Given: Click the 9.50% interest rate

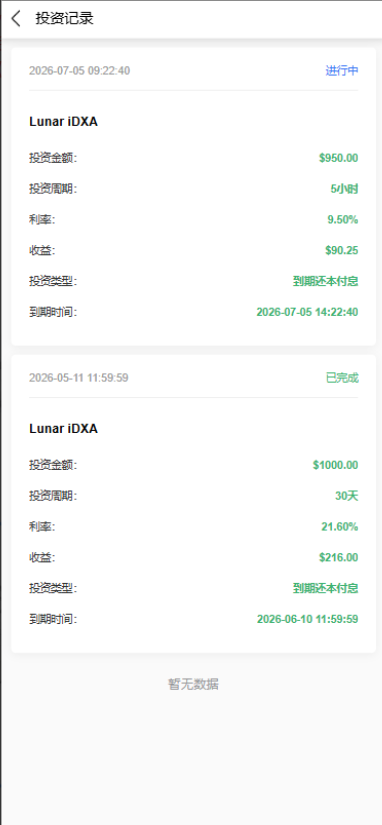Looking at the screenshot, I should 343,220.
